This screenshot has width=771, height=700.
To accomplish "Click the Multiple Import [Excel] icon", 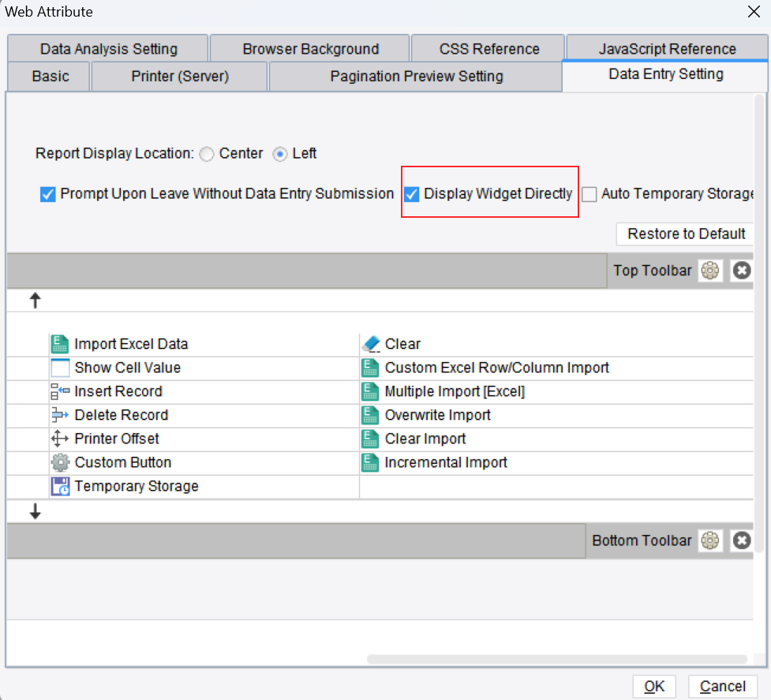I will 370,391.
